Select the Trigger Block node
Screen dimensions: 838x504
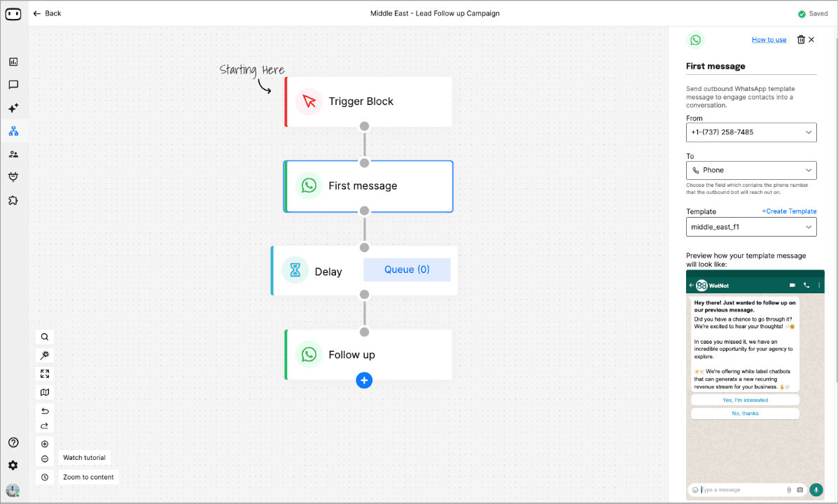[x=368, y=101]
